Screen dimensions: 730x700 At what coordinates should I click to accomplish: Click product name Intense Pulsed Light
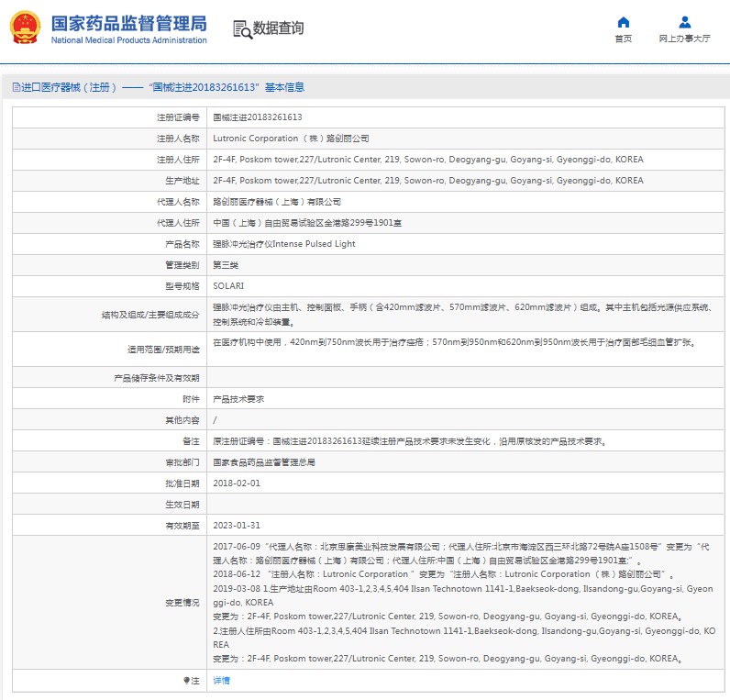click(x=284, y=244)
